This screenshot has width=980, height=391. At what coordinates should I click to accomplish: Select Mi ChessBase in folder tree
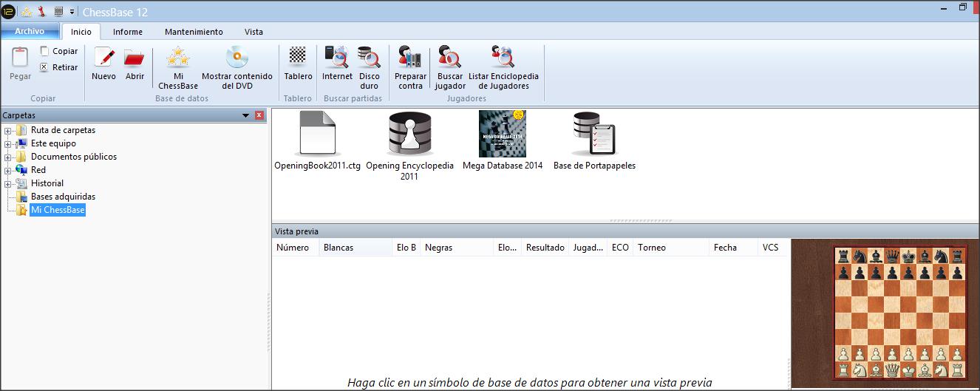point(58,210)
